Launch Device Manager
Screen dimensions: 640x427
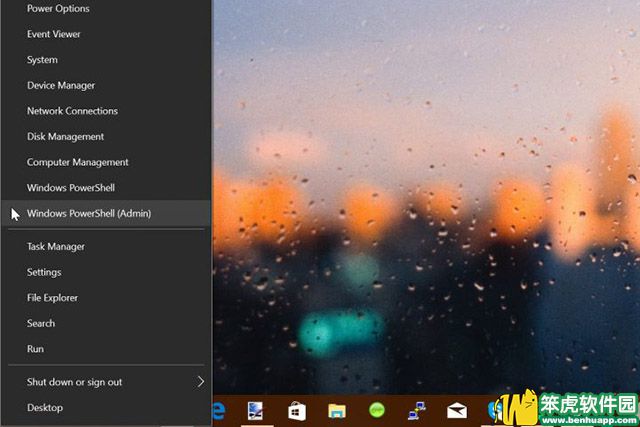point(106,85)
